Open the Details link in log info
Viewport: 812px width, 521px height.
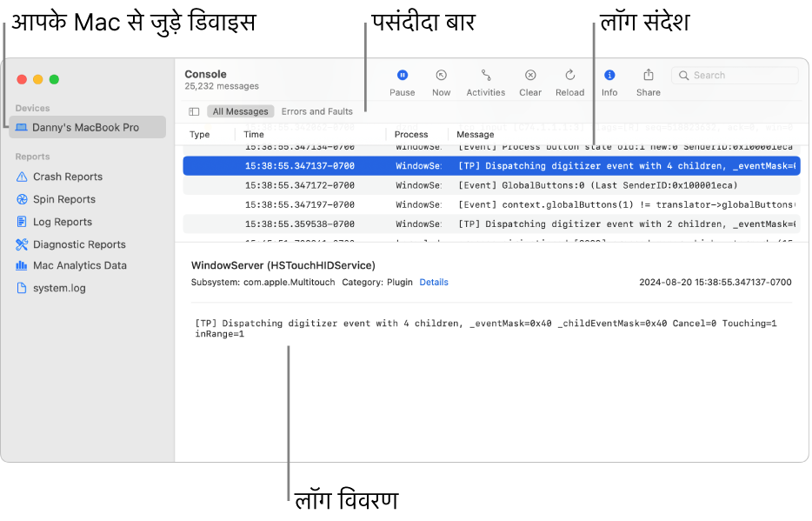pyautogui.click(x=434, y=283)
